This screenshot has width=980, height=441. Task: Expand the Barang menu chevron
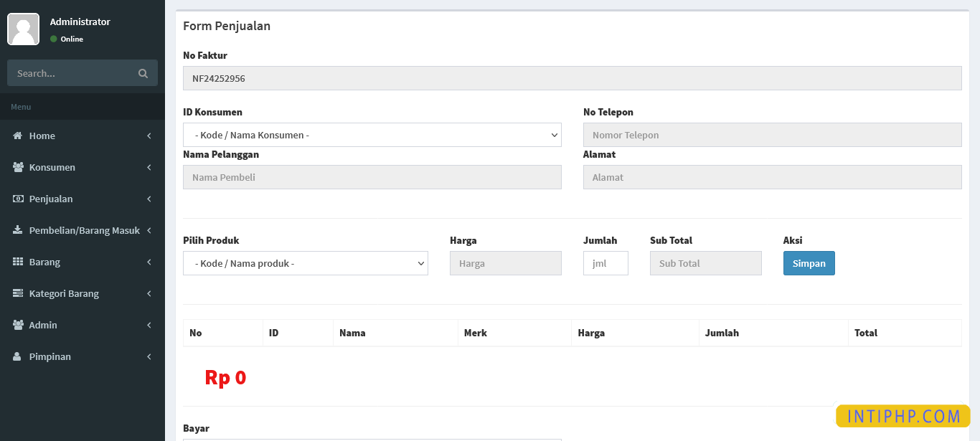(x=149, y=262)
